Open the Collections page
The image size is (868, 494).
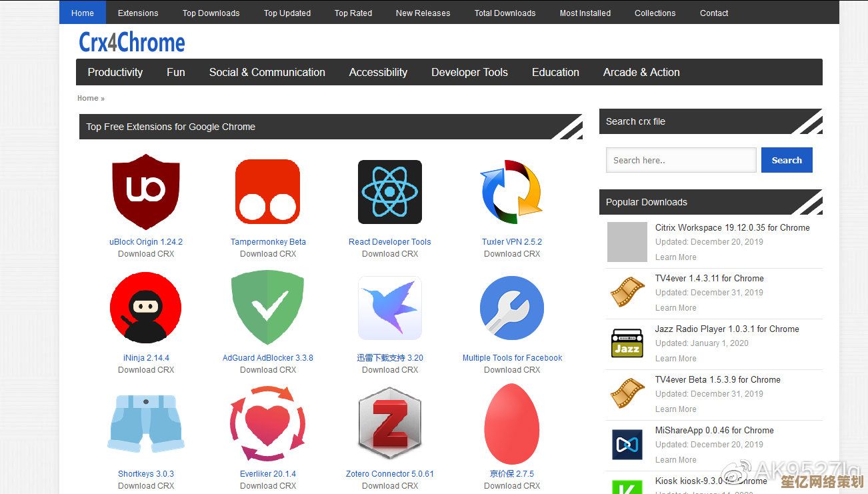[x=655, y=13]
